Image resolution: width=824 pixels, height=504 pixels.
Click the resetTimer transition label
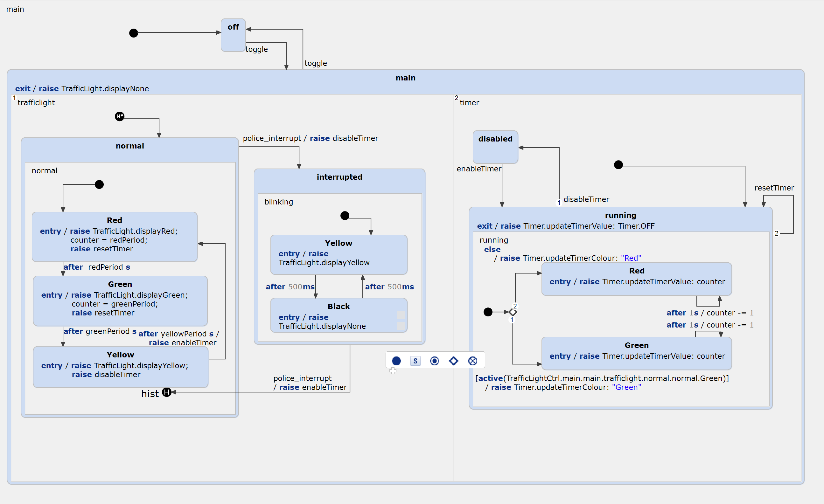(x=774, y=188)
